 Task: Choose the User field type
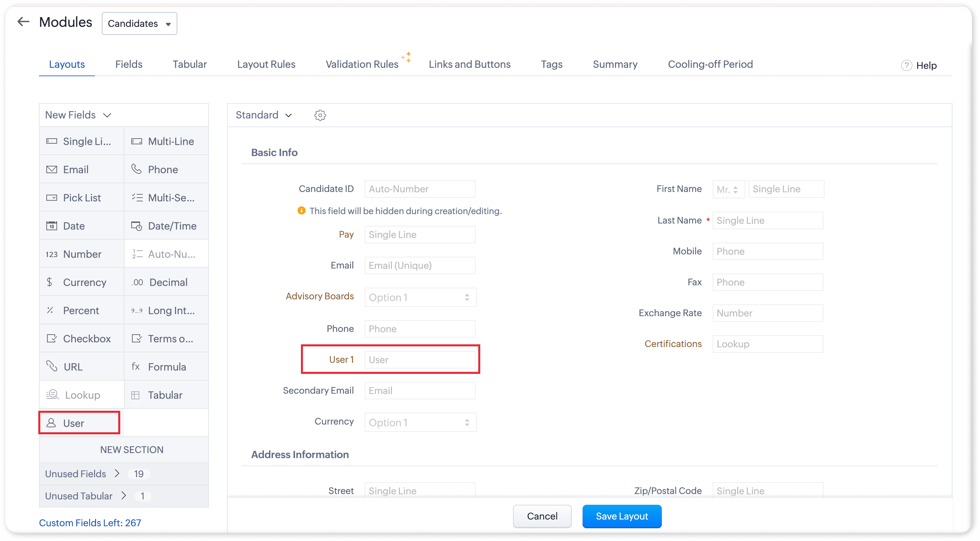point(73,423)
